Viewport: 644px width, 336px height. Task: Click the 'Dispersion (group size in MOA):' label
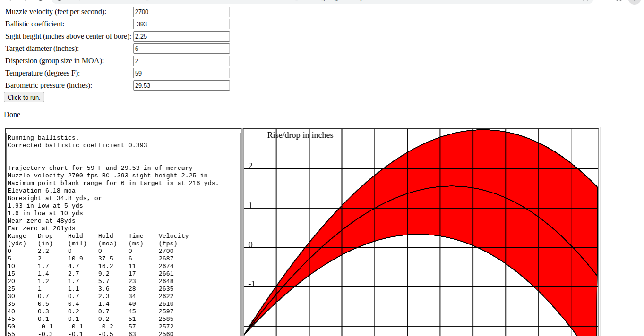click(x=54, y=61)
